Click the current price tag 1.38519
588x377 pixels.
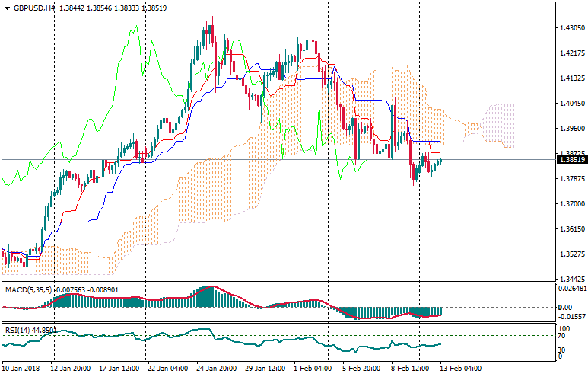point(571,159)
